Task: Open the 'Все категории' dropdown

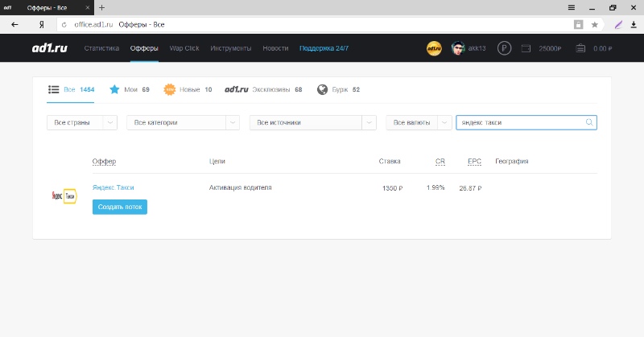Action: tap(183, 122)
